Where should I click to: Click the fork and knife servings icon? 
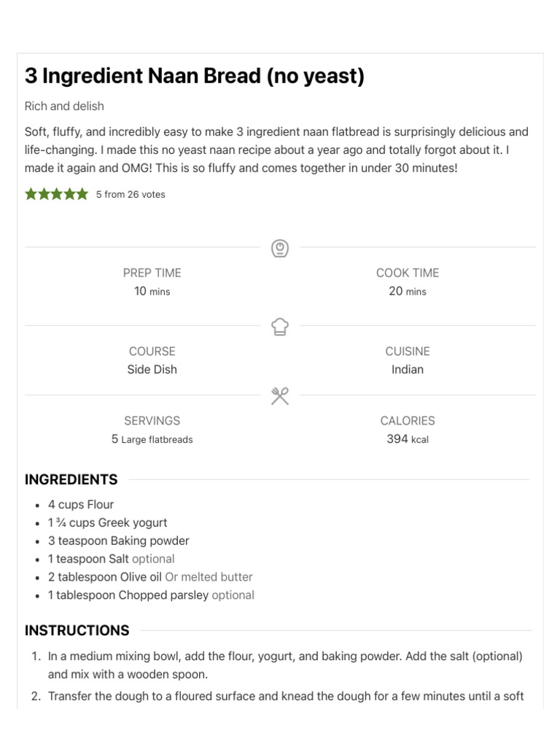point(280,396)
